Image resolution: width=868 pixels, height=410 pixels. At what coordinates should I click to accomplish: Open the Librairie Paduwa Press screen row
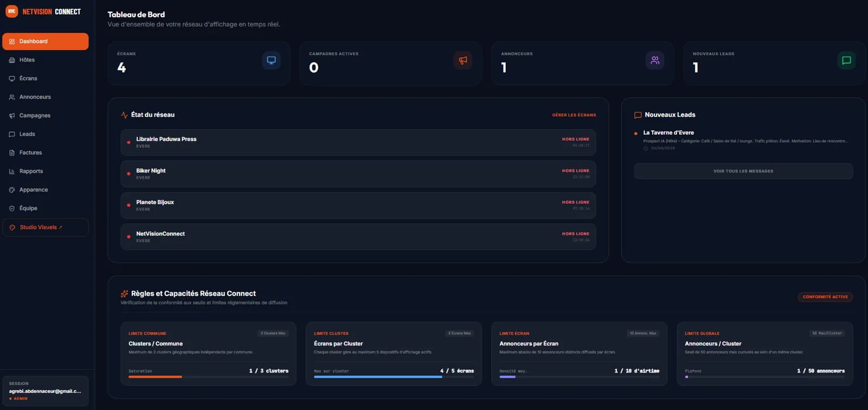[x=358, y=142]
